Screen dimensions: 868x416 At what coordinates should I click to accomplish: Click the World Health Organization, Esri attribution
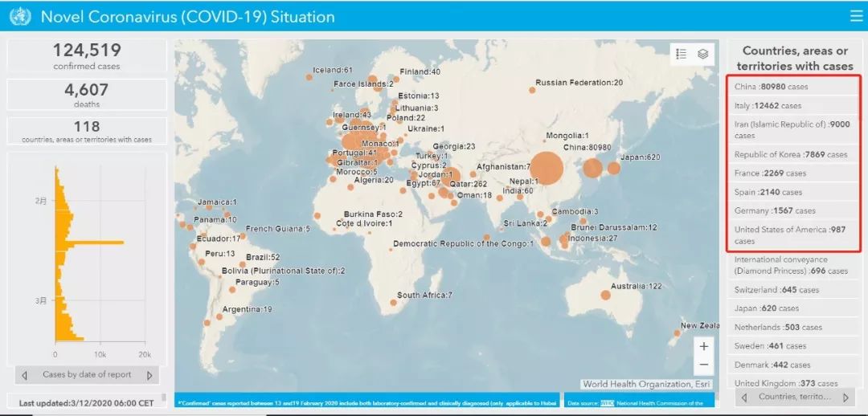(x=646, y=384)
